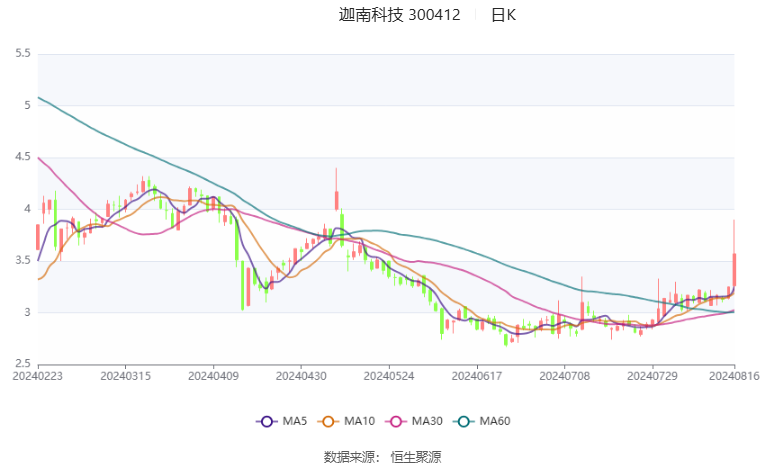Viewport: 765px width, 465px height.
Task: Click the 20240816 date axis label
Action: click(x=734, y=376)
